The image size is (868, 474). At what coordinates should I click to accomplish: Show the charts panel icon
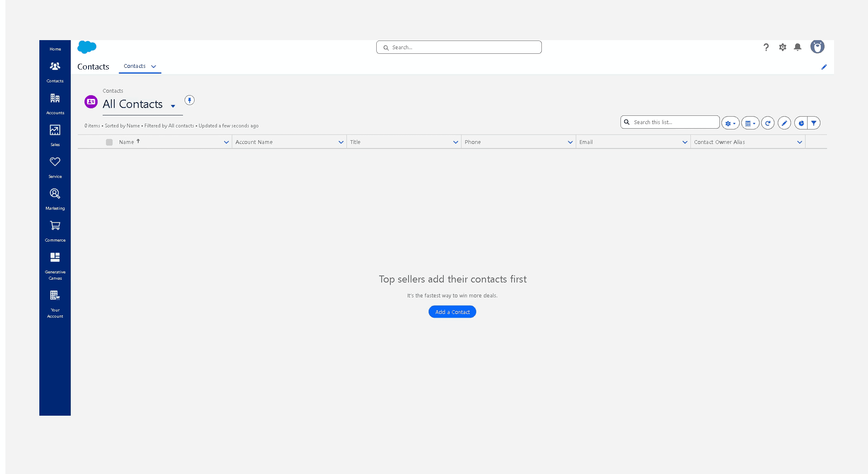coord(801,123)
